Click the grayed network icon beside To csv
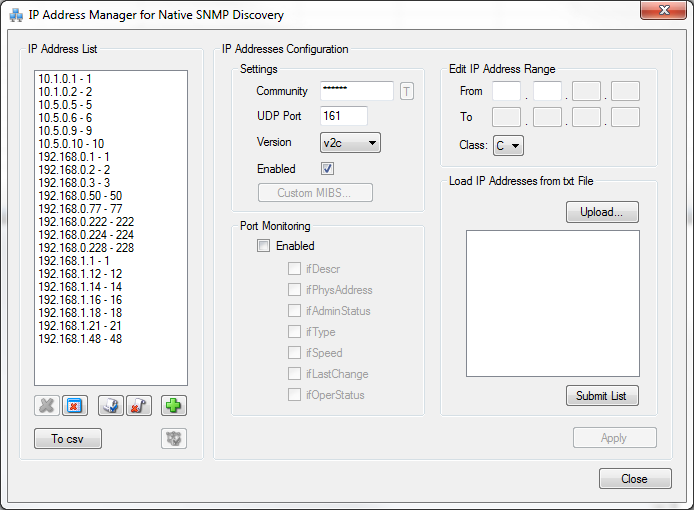This screenshot has height=510, width=694. pos(174,439)
